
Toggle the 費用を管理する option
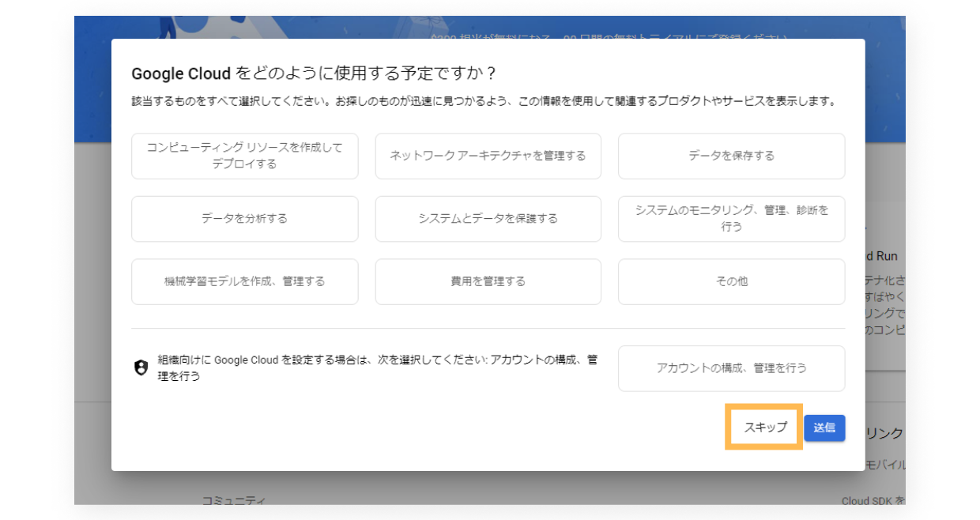(488, 281)
